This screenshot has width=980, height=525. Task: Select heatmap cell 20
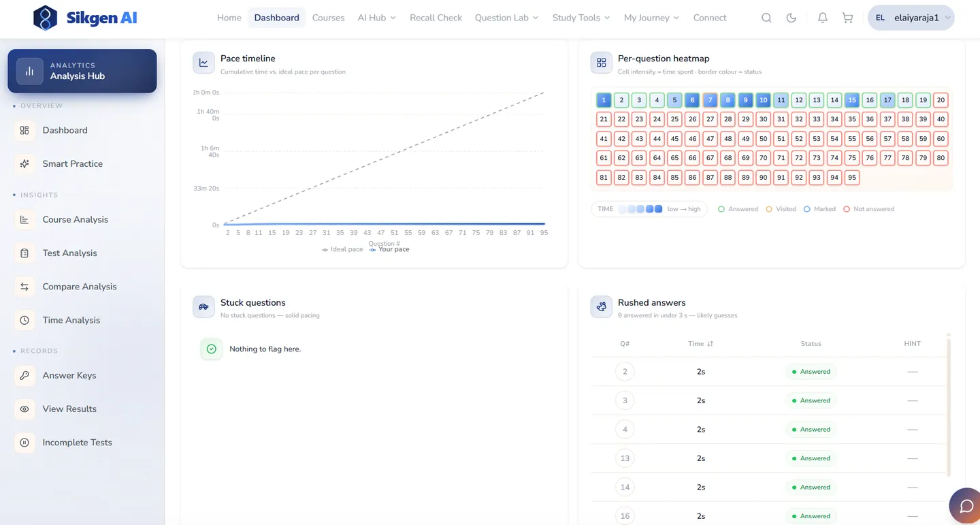pos(941,100)
